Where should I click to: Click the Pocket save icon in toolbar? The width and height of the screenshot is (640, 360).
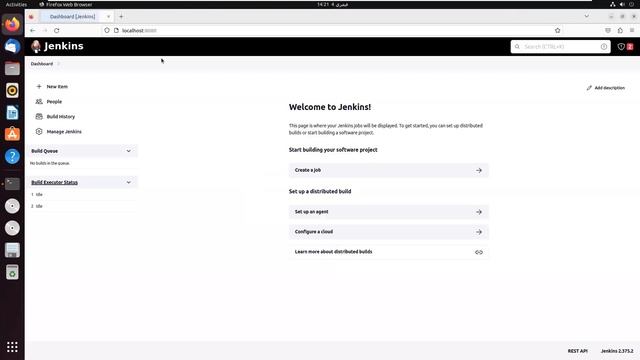pyautogui.click(x=608, y=31)
